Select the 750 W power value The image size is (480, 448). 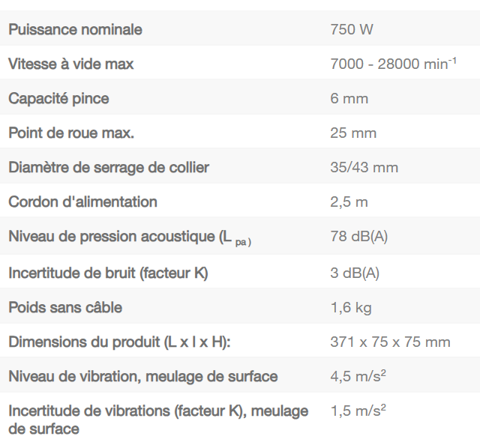tap(352, 30)
